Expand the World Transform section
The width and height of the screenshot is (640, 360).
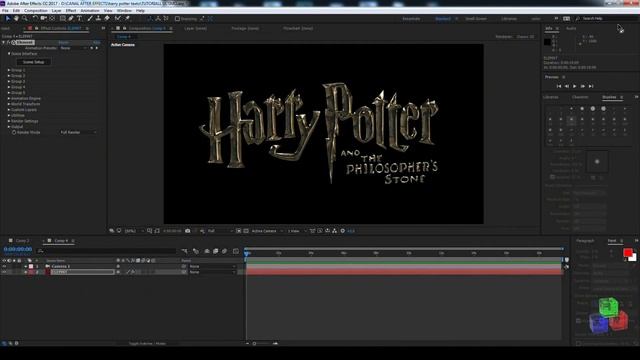tap(9, 104)
